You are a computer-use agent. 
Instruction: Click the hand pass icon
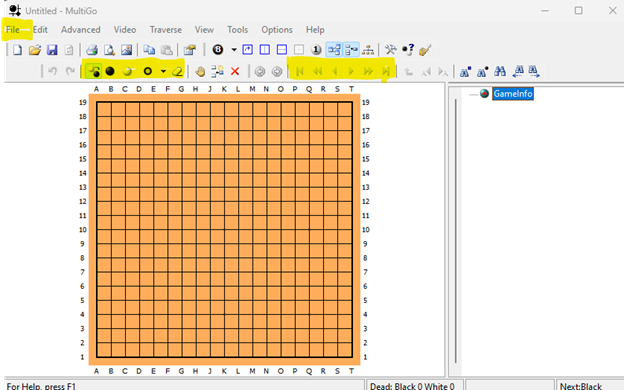200,71
